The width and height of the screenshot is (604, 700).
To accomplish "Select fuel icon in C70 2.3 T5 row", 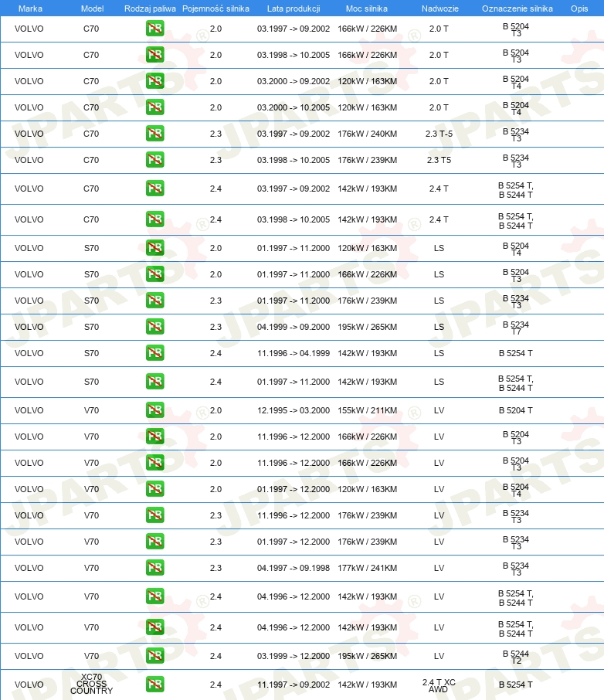I will [155, 160].
